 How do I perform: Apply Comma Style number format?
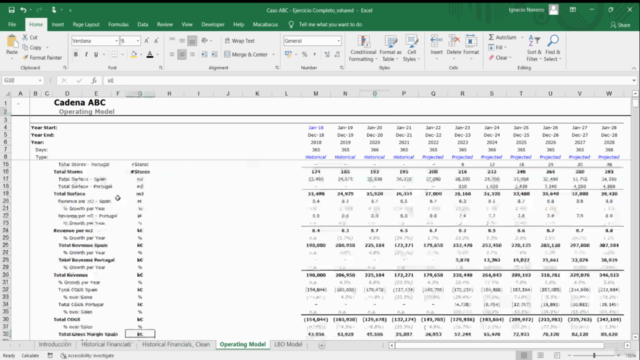click(x=315, y=54)
